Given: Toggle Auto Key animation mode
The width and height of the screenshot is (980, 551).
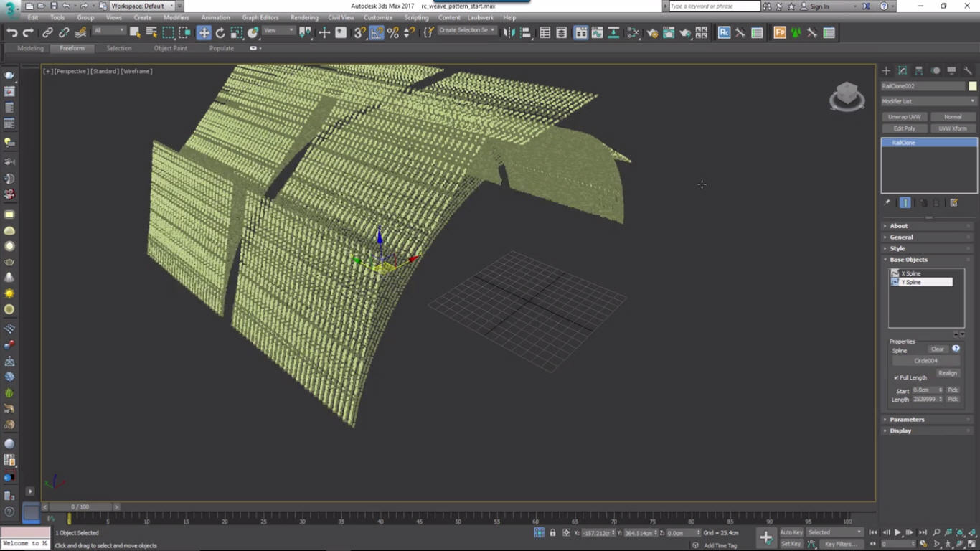Looking at the screenshot, I should click(x=791, y=532).
